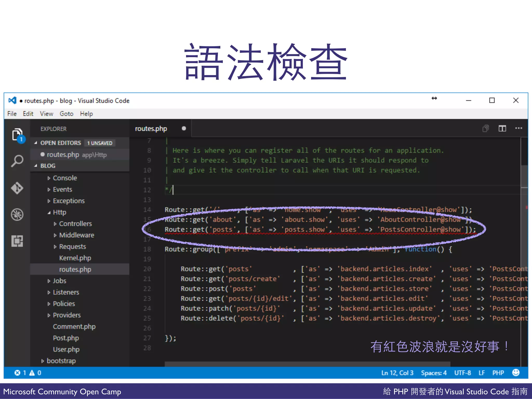Change line ending via LF indicator
This screenshot has height=399, width=532.
[x=482, y=373]
